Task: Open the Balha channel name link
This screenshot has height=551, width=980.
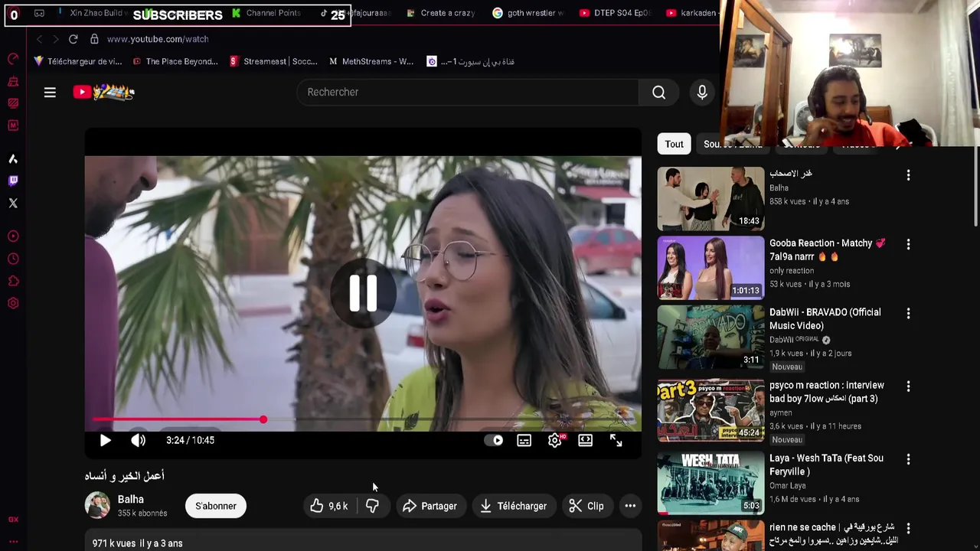Action: 131,499
